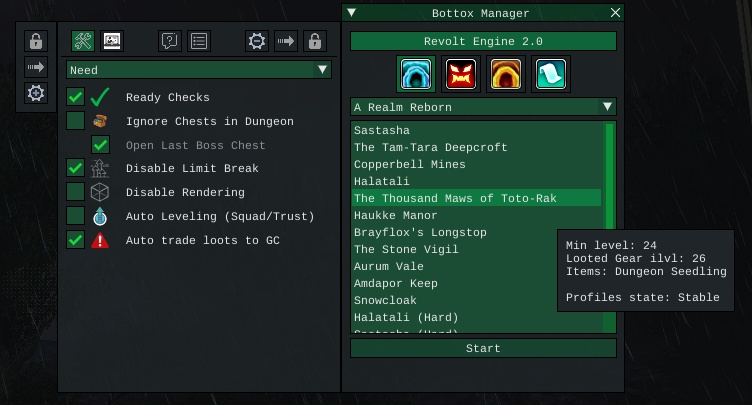Select the orange cave dungeon icon
Screen dimensions: 752x405
(x=505, y=74)
